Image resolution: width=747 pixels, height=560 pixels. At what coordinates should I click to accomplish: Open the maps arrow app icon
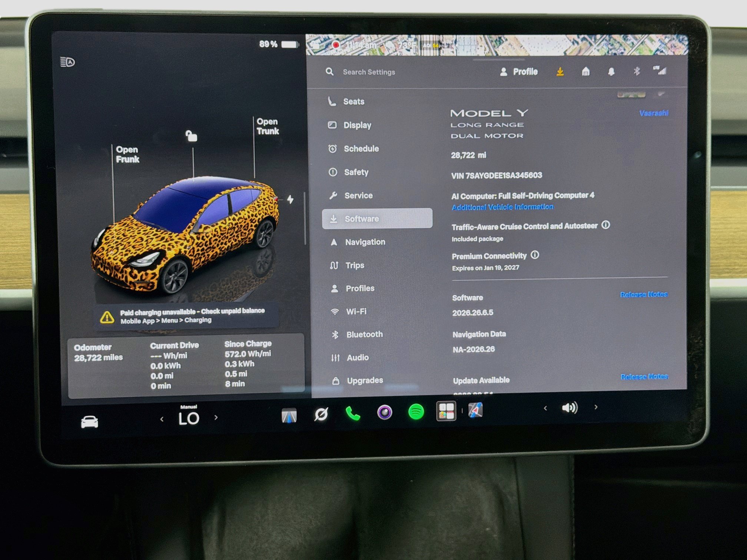[475, 410]
